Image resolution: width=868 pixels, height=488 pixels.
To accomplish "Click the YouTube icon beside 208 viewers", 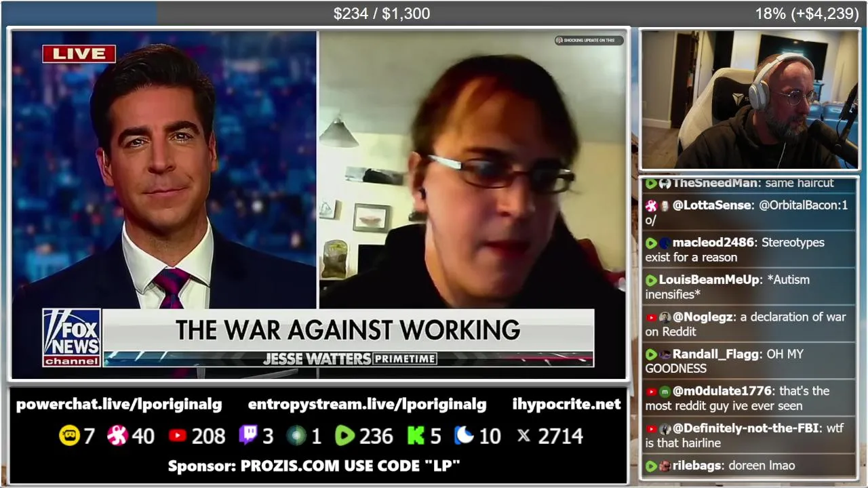I will pyautogui.click(x=177, y=436).
